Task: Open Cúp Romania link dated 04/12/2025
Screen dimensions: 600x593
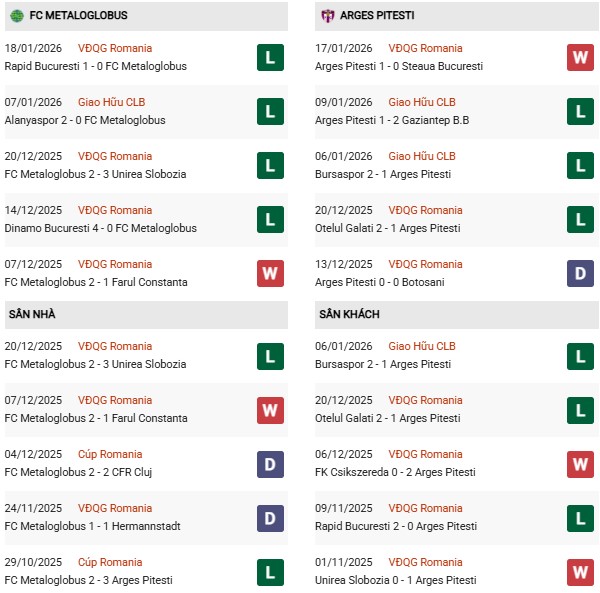Action: (110, 454)
